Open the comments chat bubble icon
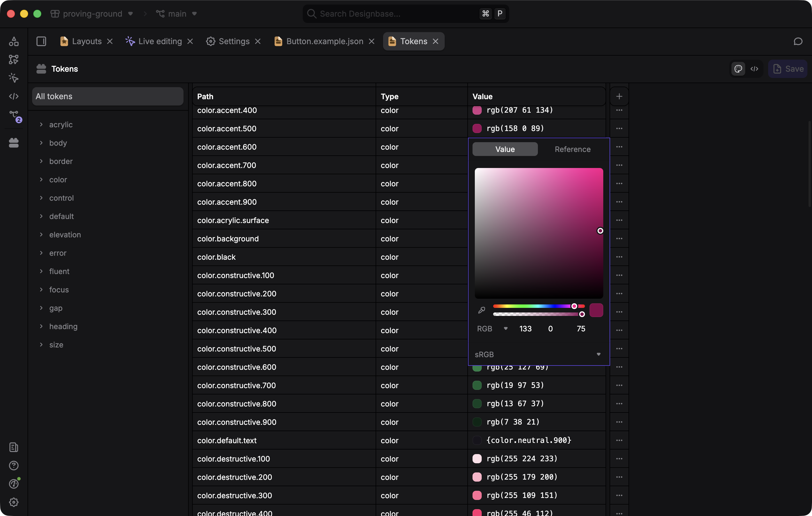Image resolution: width=812 pixels, height=516 pixels. 798,41
